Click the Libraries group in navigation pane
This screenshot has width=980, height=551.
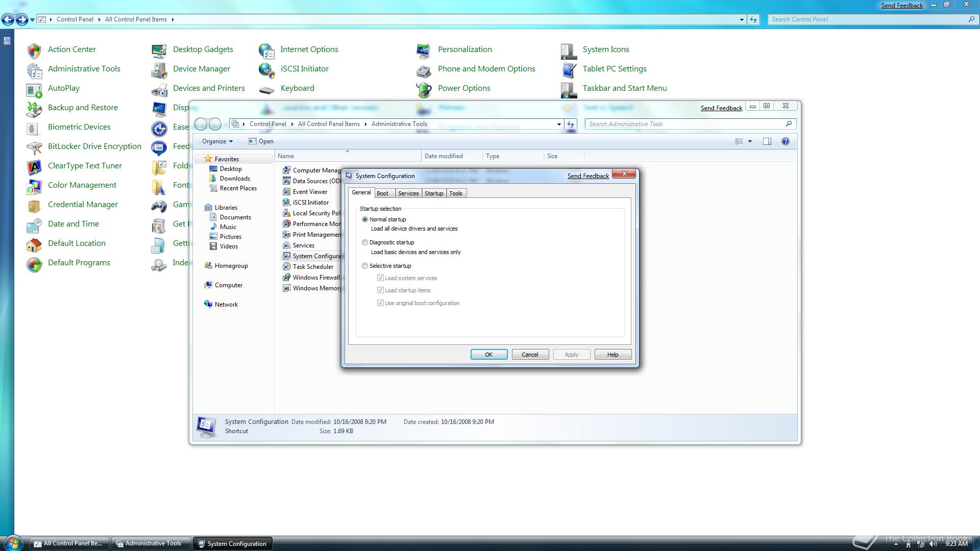226,208
